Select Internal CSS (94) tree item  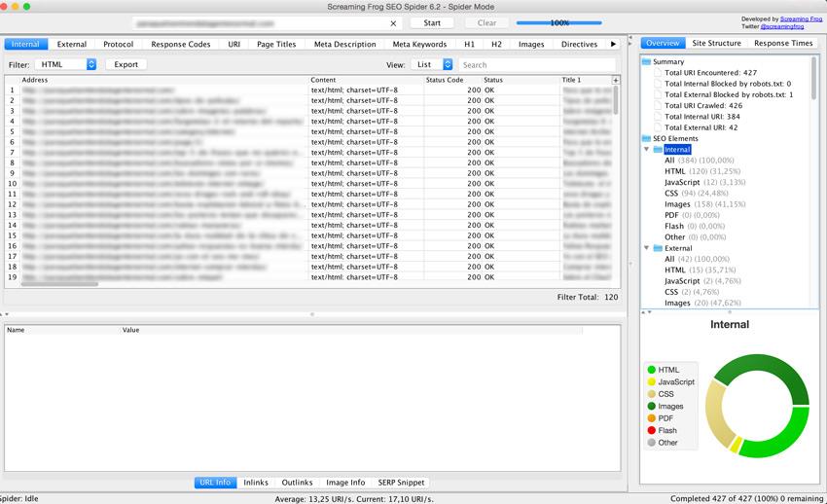(x=697, y=194)
